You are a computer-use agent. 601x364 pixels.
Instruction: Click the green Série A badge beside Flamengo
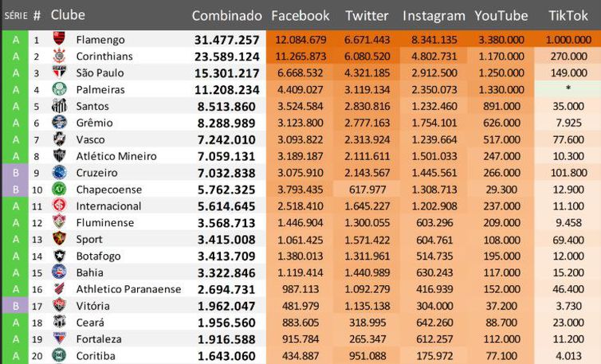(14, 40)
